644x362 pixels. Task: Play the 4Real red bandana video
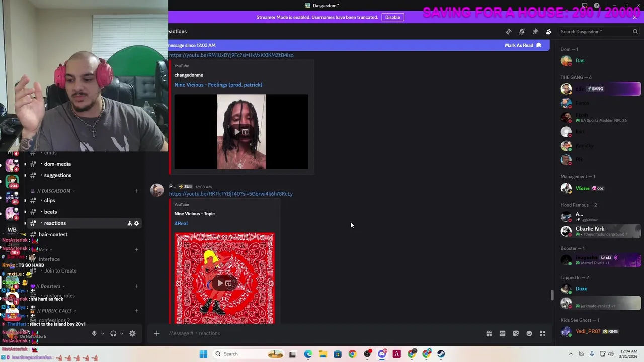coord(220,283)
